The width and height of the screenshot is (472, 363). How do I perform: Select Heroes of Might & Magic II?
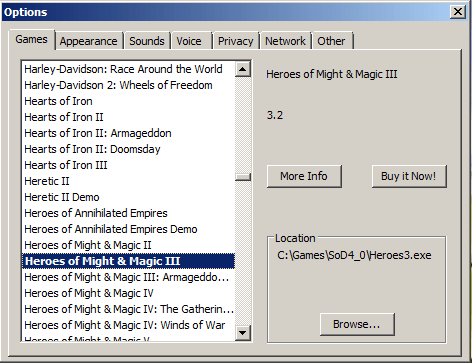click(x=128, y=245)
